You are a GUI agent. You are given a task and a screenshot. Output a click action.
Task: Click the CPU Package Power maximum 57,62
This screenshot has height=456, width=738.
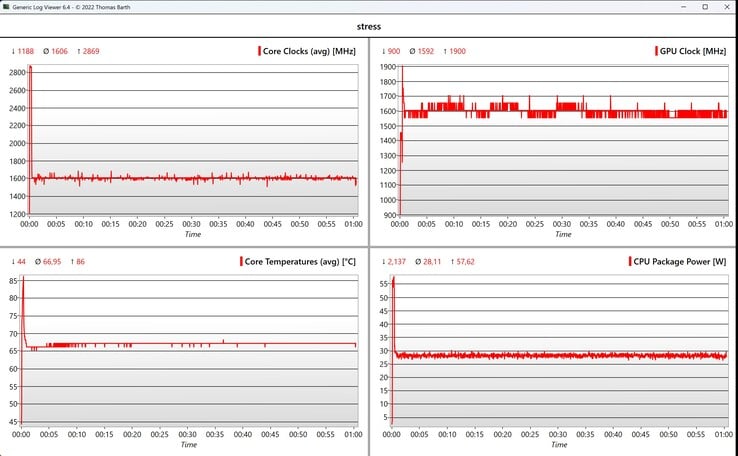click(x=465, y=262)
